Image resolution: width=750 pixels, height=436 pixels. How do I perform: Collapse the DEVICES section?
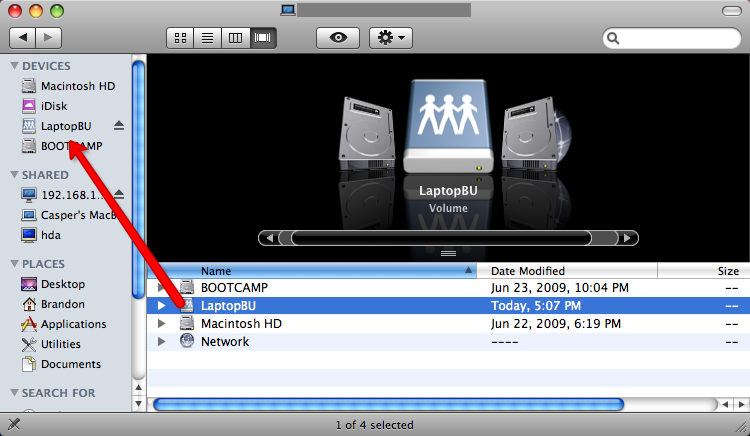click(x=14, y=65)
